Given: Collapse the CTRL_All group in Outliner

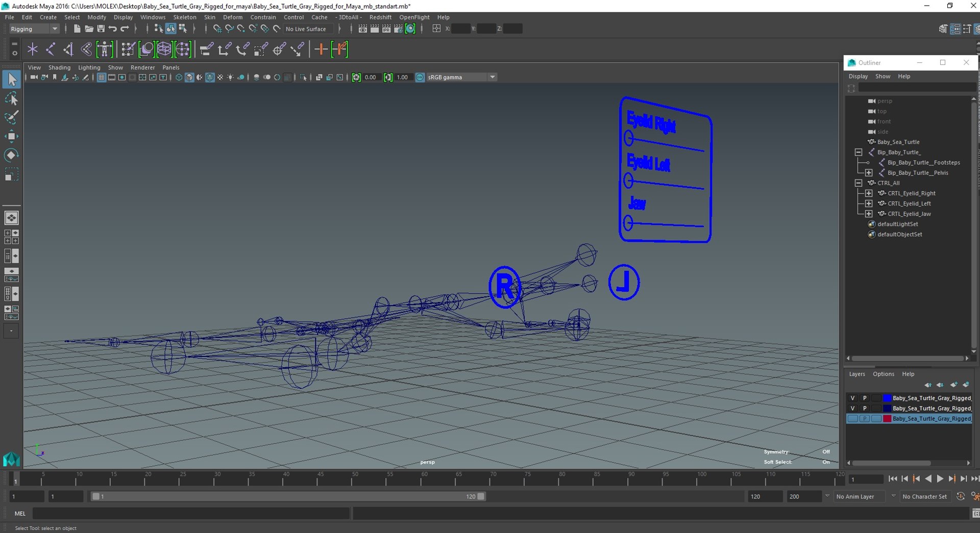Looking at the screenshot, I should (859, 183).
